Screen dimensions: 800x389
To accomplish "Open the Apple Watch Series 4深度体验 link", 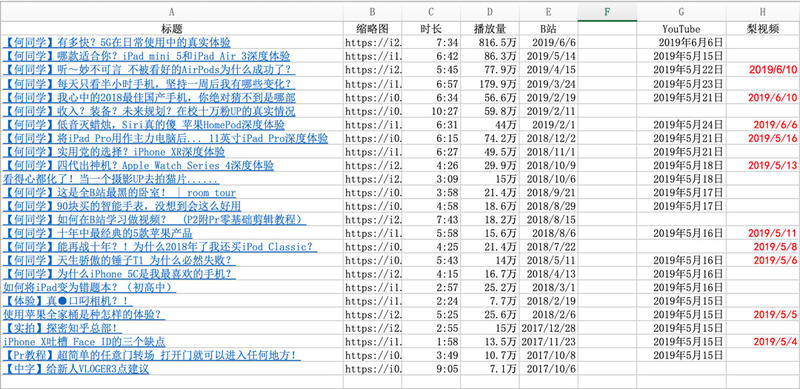I will pos(138,165).
